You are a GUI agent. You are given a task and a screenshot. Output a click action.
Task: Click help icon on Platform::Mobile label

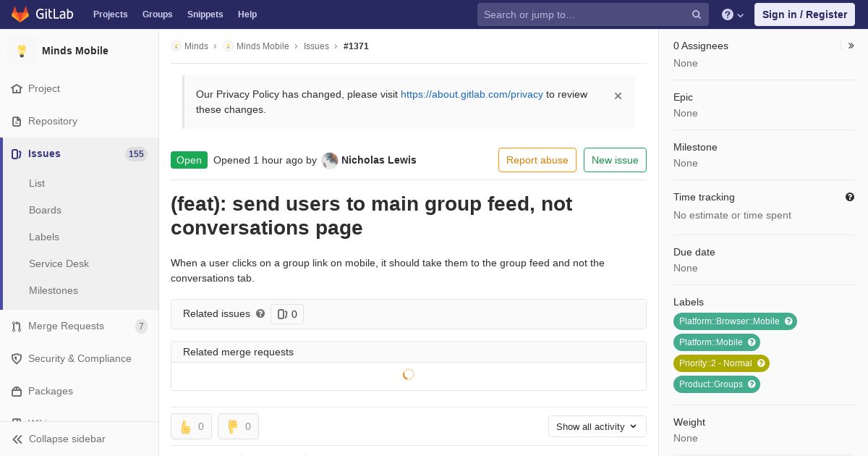752,342
